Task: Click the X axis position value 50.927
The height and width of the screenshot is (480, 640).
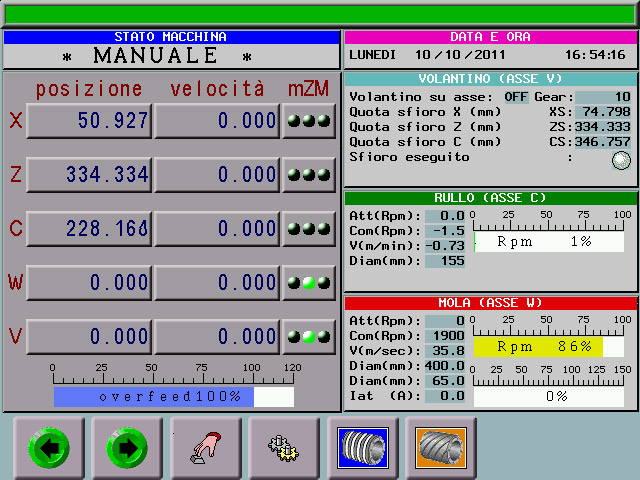Action: [x=89, y=121]
